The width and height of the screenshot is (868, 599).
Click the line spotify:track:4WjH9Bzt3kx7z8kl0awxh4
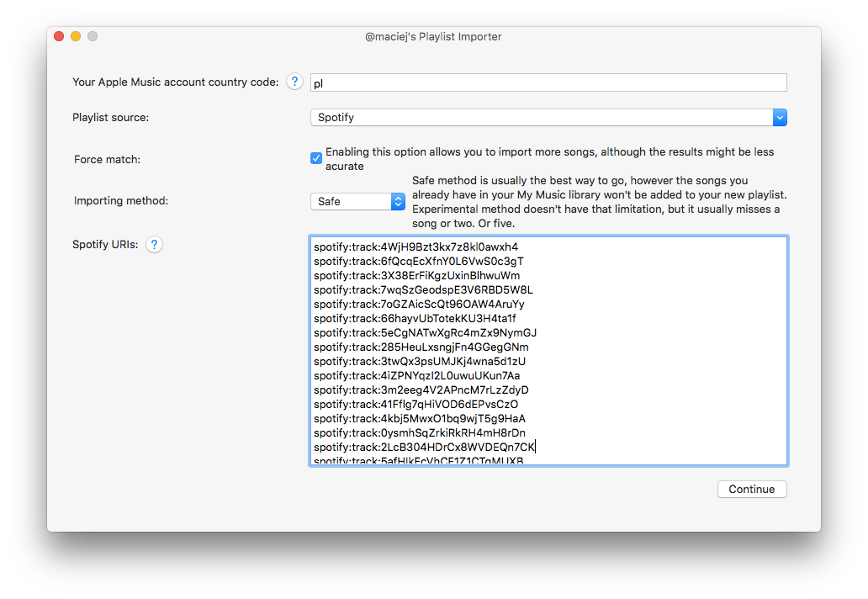coord(415,246)
